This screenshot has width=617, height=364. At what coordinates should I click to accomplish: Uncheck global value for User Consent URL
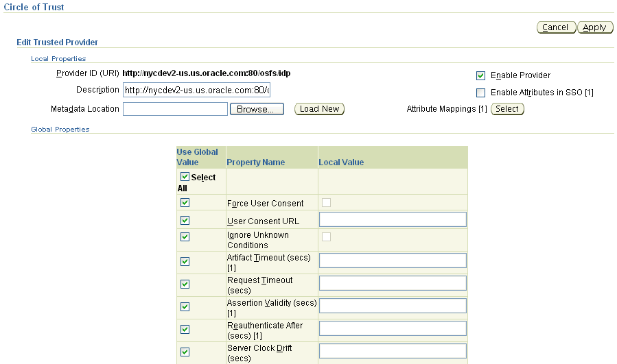(x=185, y=220)
